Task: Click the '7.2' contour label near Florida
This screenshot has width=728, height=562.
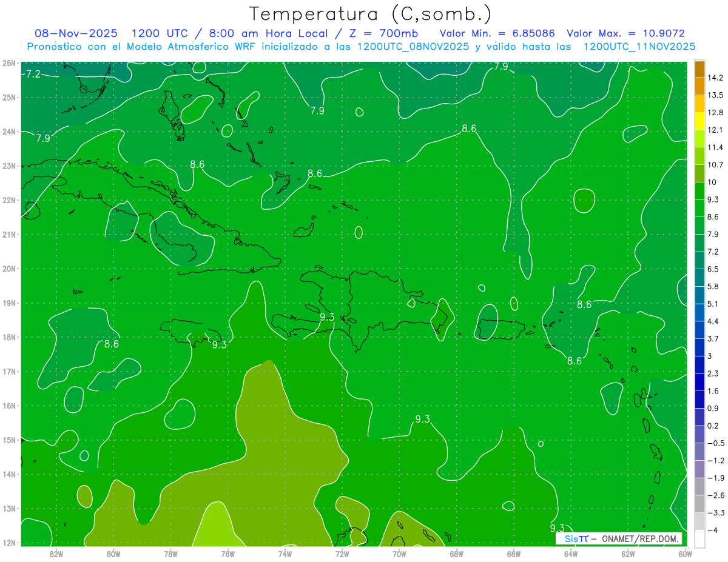Action: [33, 74]
